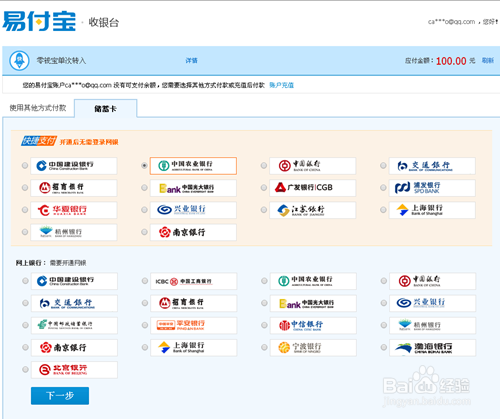Select 招商银行 card in 快捷支付 section
The width and height of the screenshot is (500, 419).
pos(74,188)
